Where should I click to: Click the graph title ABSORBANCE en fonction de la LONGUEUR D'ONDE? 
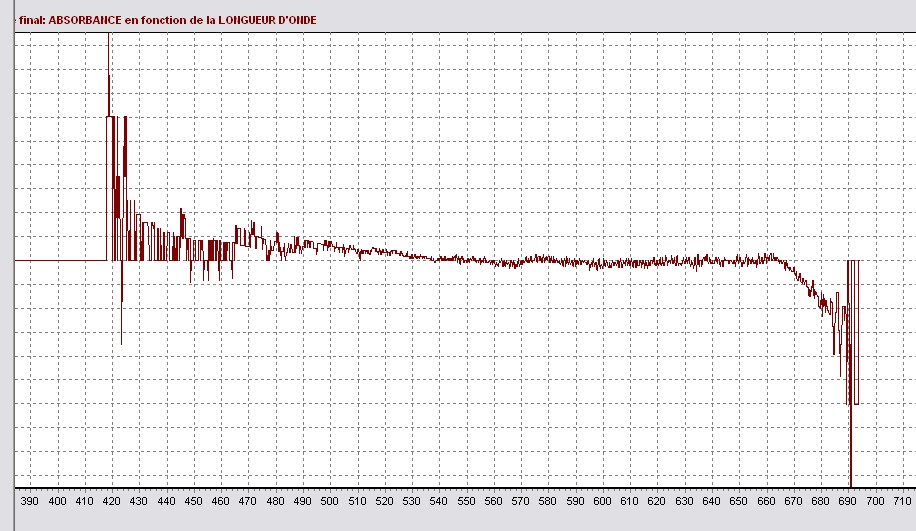click(x=167, y=20)
